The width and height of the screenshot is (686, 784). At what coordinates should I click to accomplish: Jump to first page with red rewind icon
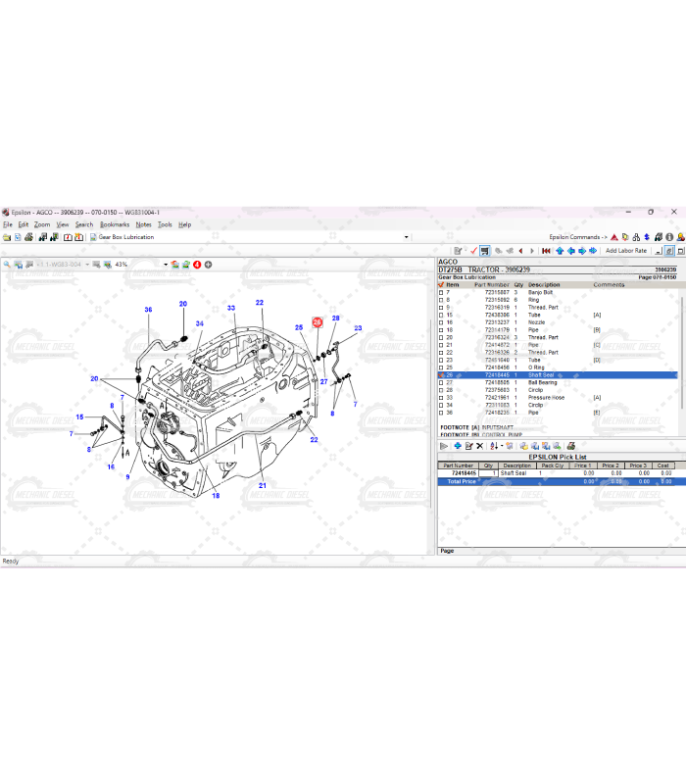[547, 251]
